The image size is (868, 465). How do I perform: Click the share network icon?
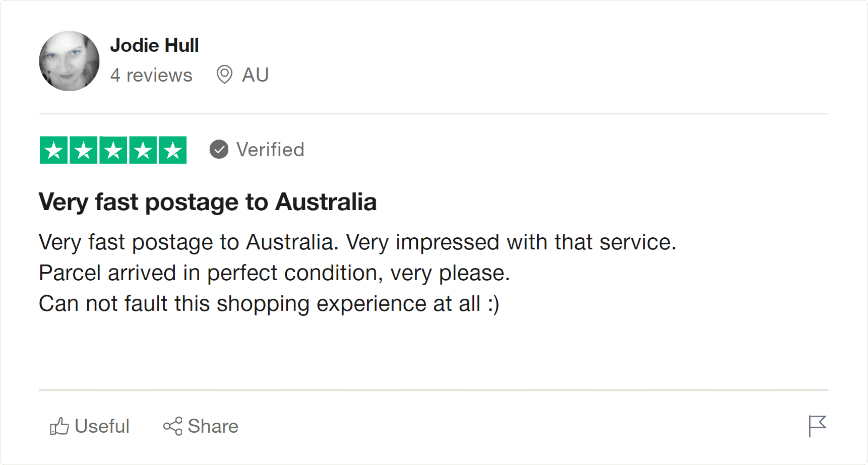pyautogui.click(x=173, y=426)
